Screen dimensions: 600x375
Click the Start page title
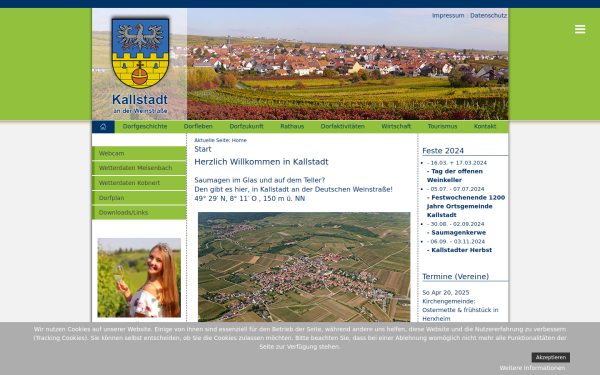(203, 149)
